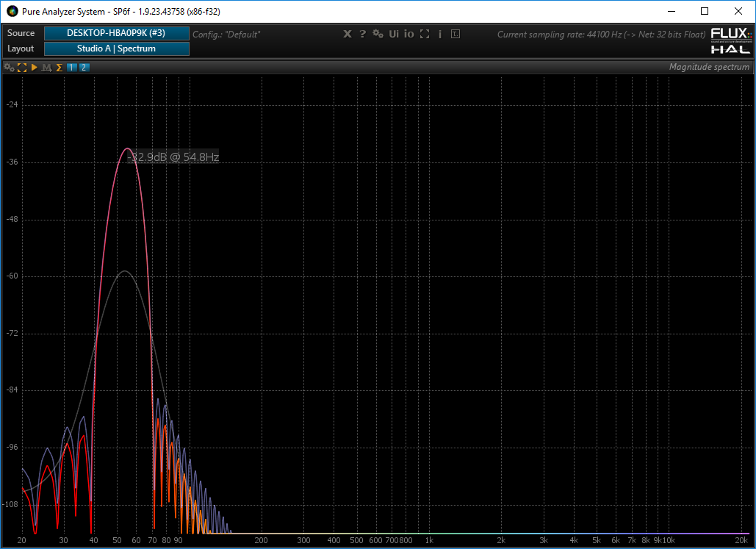Click the Config.: "Default" label
The image size is (756, 549).
(x=226, y=35)
